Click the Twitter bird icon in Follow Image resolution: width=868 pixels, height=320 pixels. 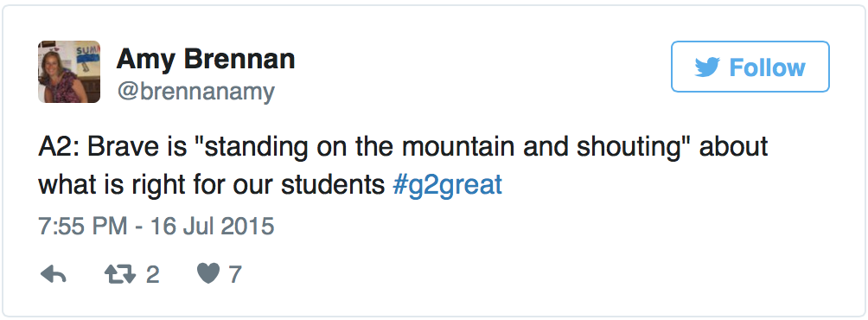point(707,67)
